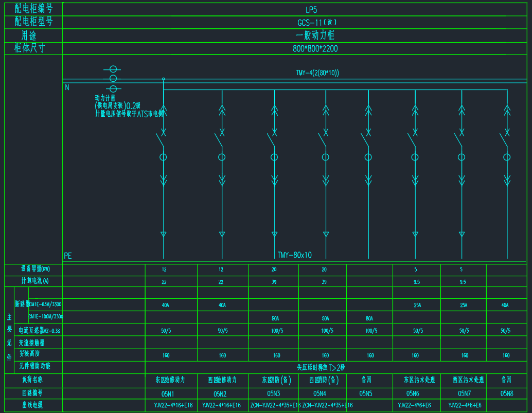Click the 一般动力柜 usage text

pyautogui.click(x=315, y=35)
